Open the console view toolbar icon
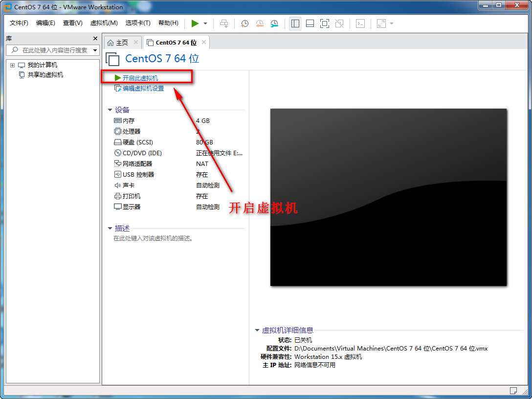532x399 pixels. point(360,23)
